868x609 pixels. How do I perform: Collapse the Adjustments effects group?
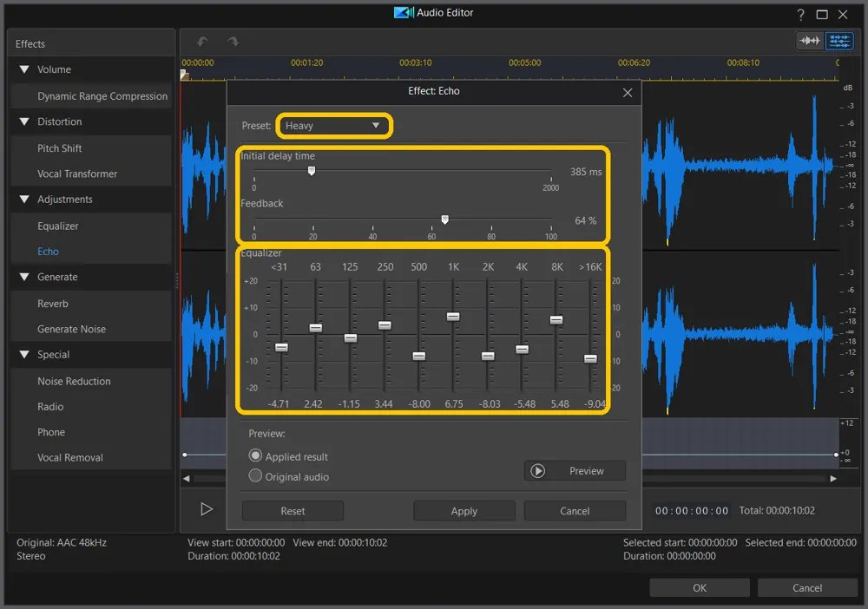pyautogui.click(x=23, y=200)
